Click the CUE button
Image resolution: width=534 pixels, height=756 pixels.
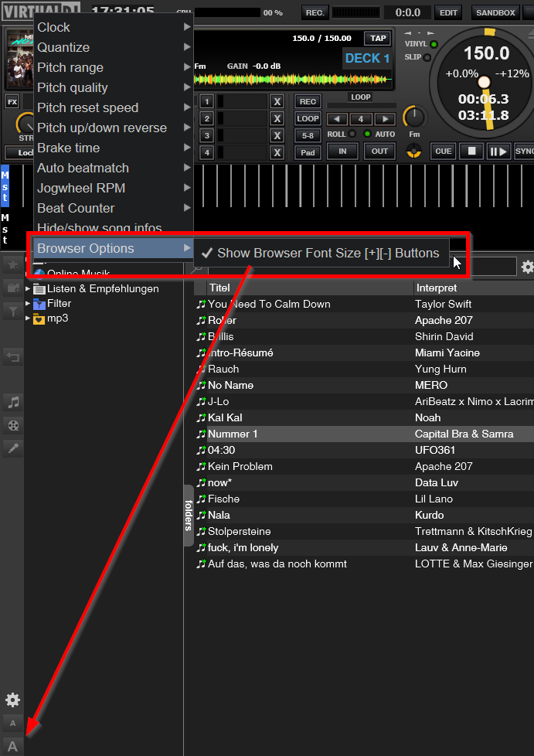[443, 151]
